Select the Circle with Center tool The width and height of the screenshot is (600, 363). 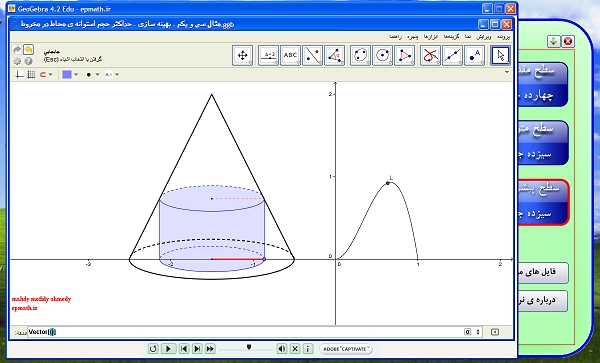(x=382, y=55)
